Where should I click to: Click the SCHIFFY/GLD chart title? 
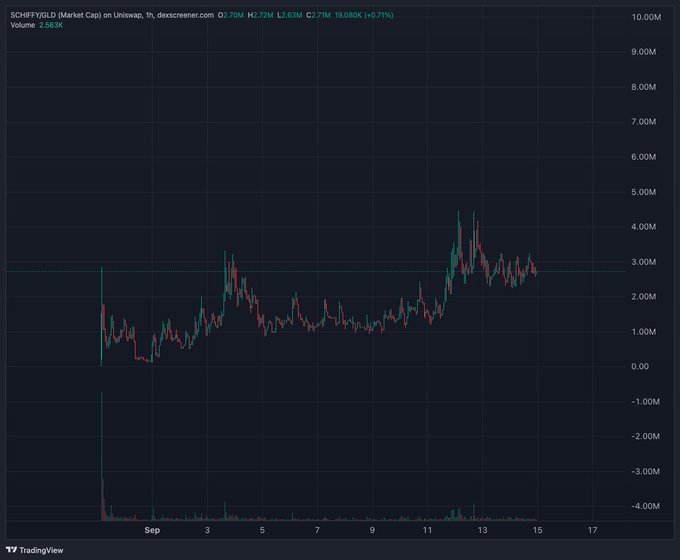(x=112, y=15)
